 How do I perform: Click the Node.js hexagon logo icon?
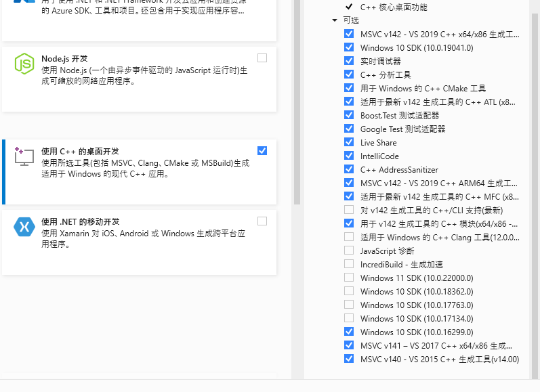click(x=24, y=64)
